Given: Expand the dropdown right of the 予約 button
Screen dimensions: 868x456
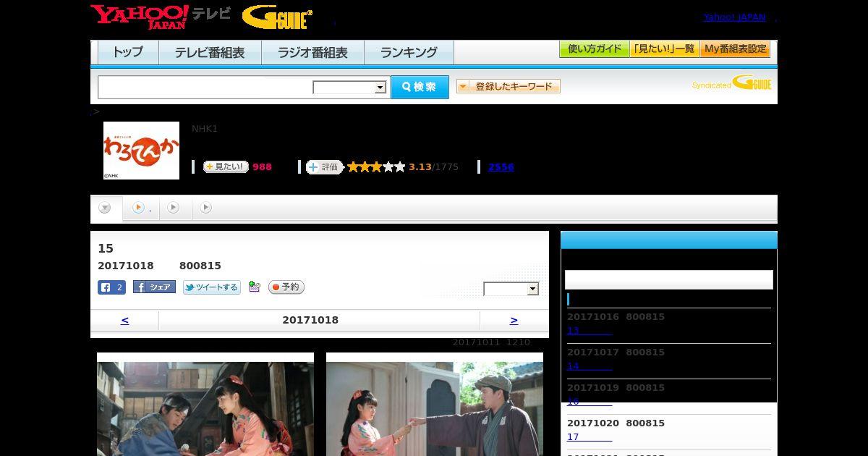Looking at the screenshot, I should point(511,289).
